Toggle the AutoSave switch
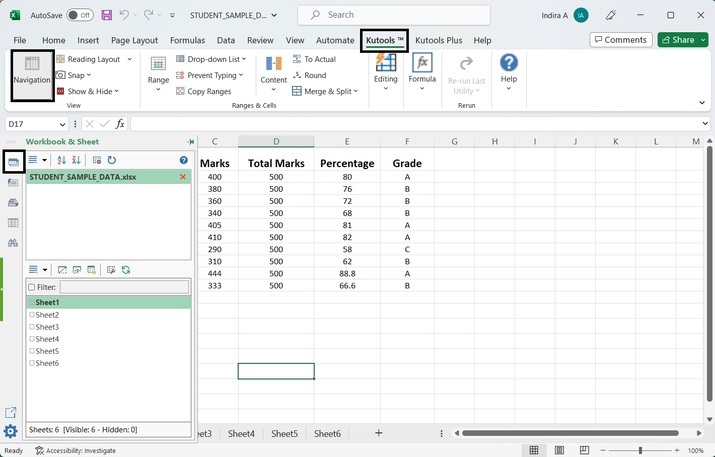 (79, 15)
